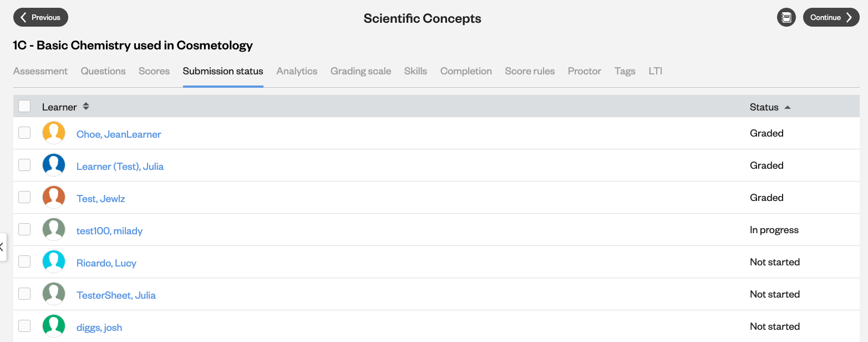Open the test100, milady learner link

pyautogui.click(x=109, y=231)
